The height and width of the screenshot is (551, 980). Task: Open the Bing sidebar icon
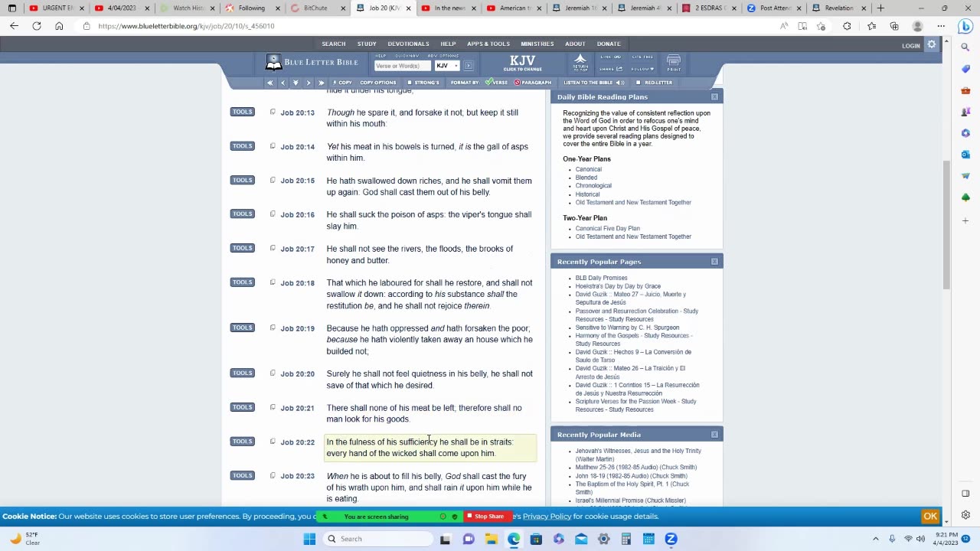965,26
